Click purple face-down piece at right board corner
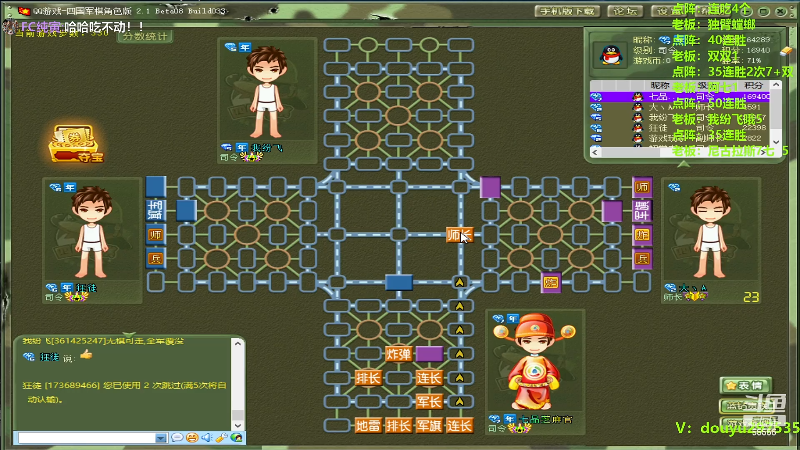 coord(490,187)
